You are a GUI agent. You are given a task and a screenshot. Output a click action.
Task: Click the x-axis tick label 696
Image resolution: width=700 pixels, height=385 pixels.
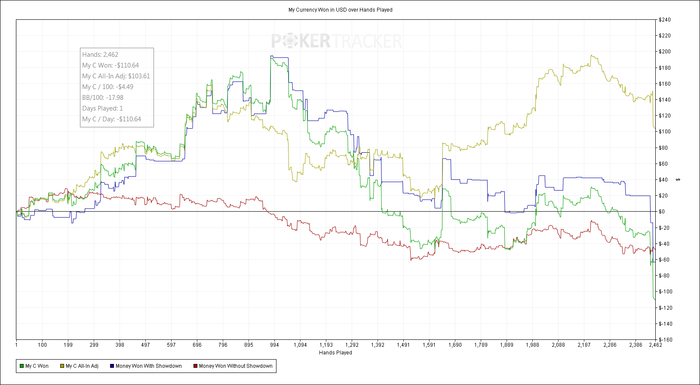click(x=197, y=345)
